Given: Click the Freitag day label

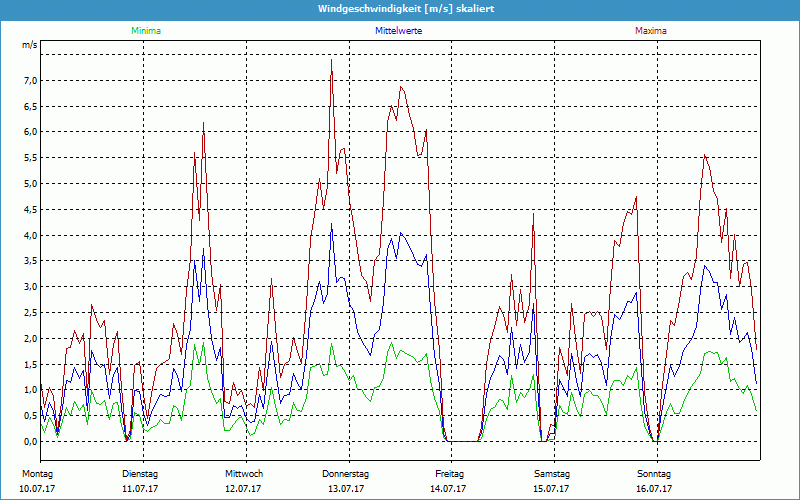Looking at the screenshot, I should pos(449,474).
